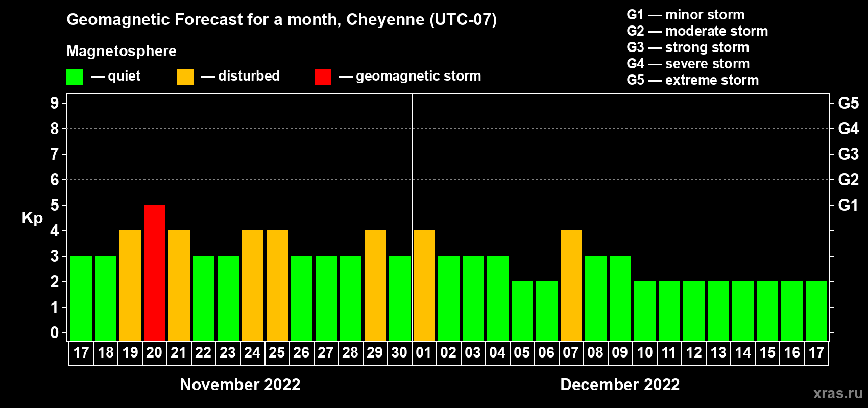Click the 'G4 — severe storm' legend line
Image resolution: width=868 pixels, height=408 pixels.
click(x=688, y=64)
